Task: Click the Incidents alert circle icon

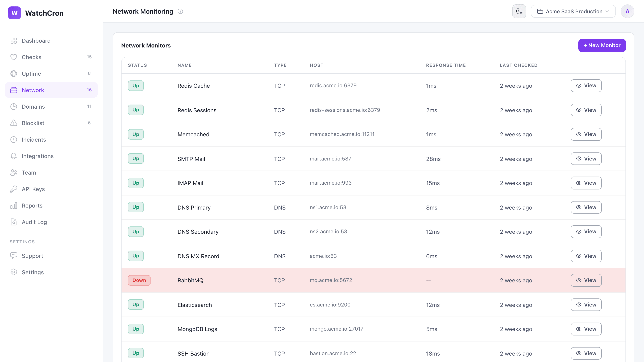Action: 14,140
